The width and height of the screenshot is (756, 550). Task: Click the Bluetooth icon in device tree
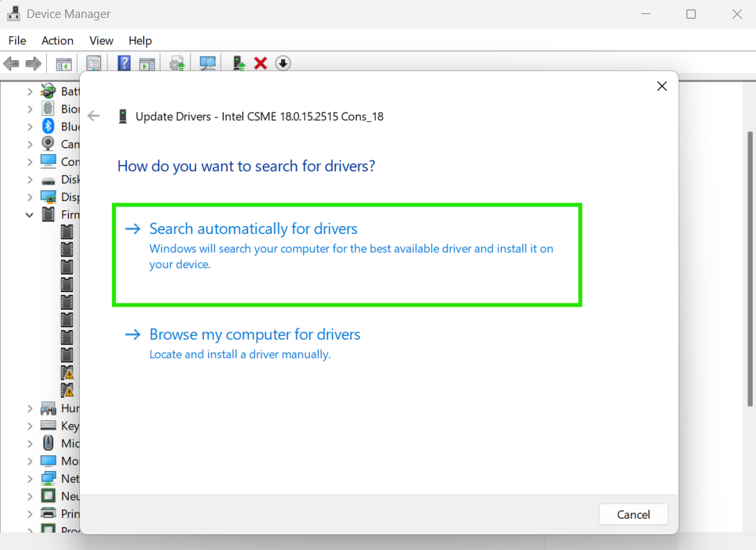[49, 126]
